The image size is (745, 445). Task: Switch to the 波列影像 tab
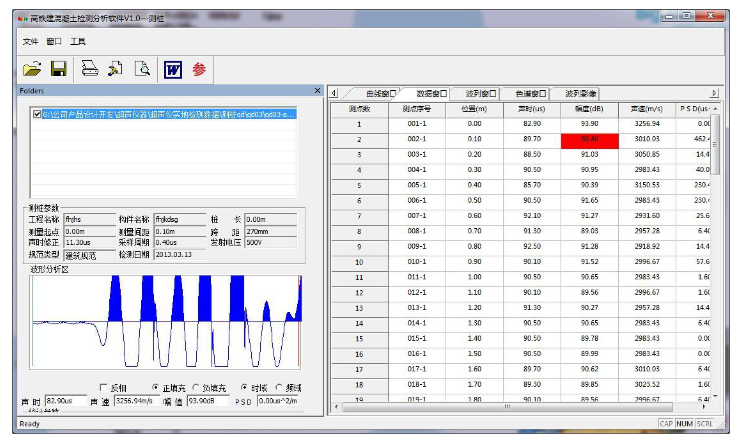point(580,93)
